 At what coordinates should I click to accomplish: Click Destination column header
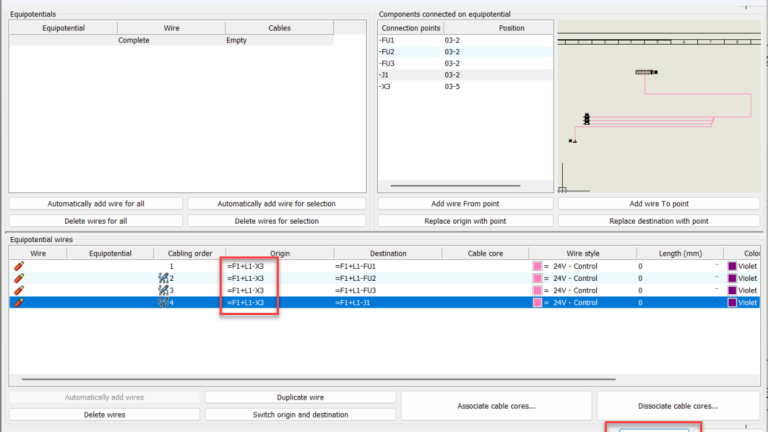[x=388, y=253]
